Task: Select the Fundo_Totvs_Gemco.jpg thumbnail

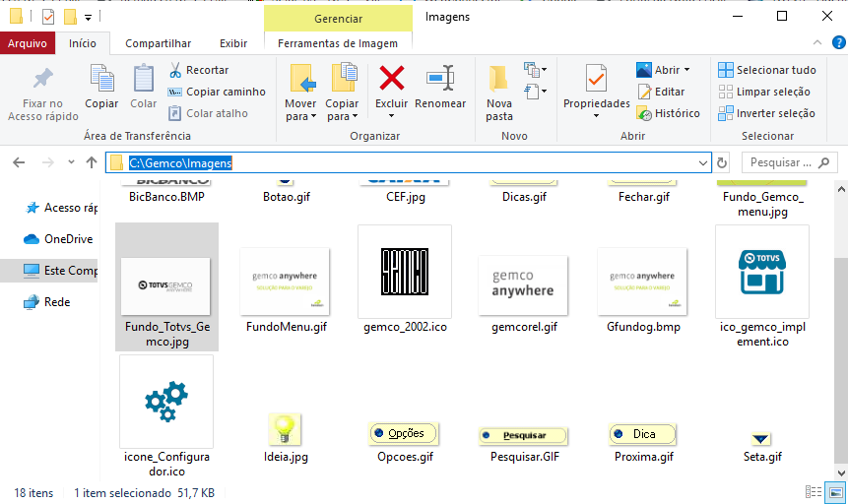Action: click(x=166, y=286)
